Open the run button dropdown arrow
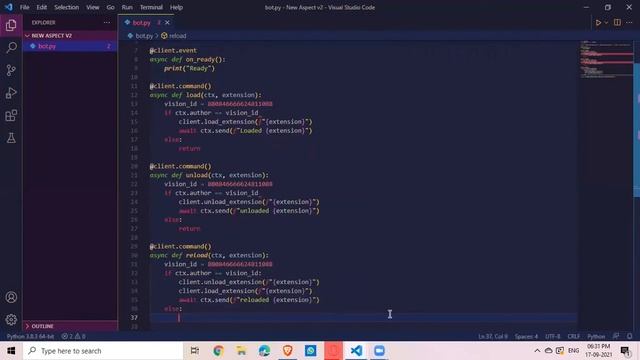Image resolution: width=640 pixels, height=360 pixels. (x=606, y=23)
